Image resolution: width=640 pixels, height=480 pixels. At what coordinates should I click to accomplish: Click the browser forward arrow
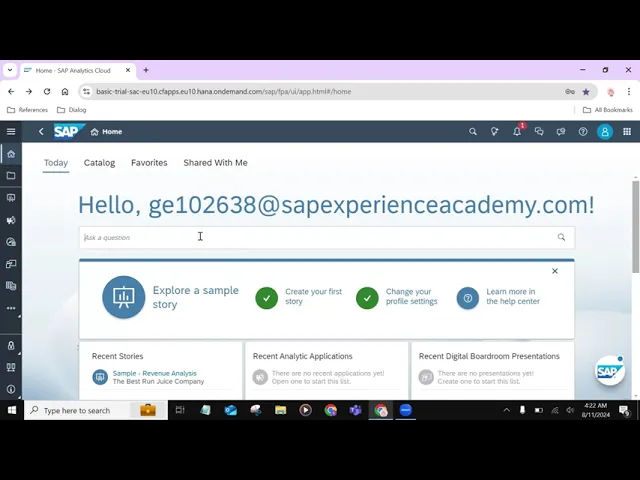click(x=29, y=91)
